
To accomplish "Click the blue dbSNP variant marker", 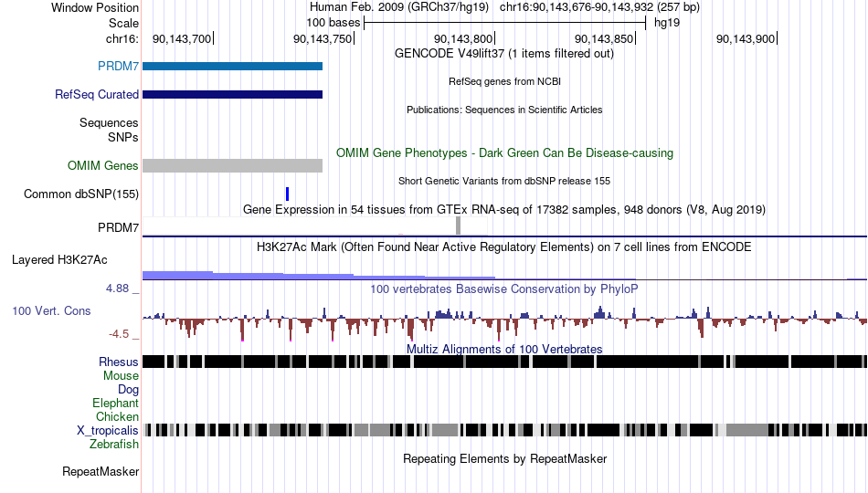I will coord(287,194).
